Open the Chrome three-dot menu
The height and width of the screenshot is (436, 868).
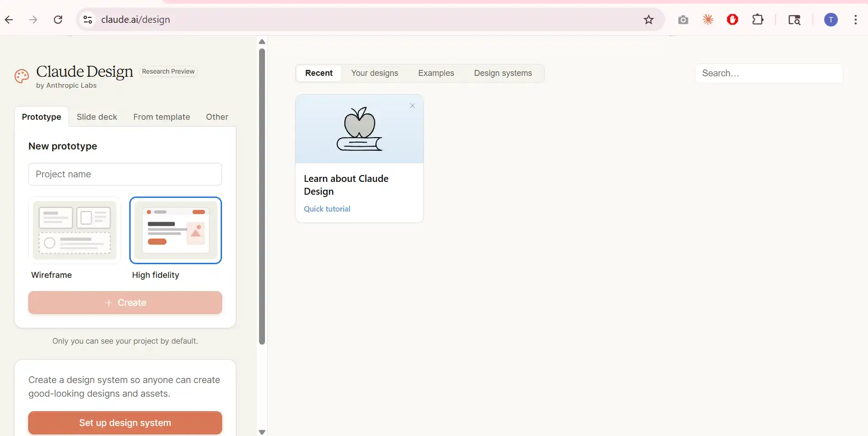pyautogui.click(x=856, y=20)
